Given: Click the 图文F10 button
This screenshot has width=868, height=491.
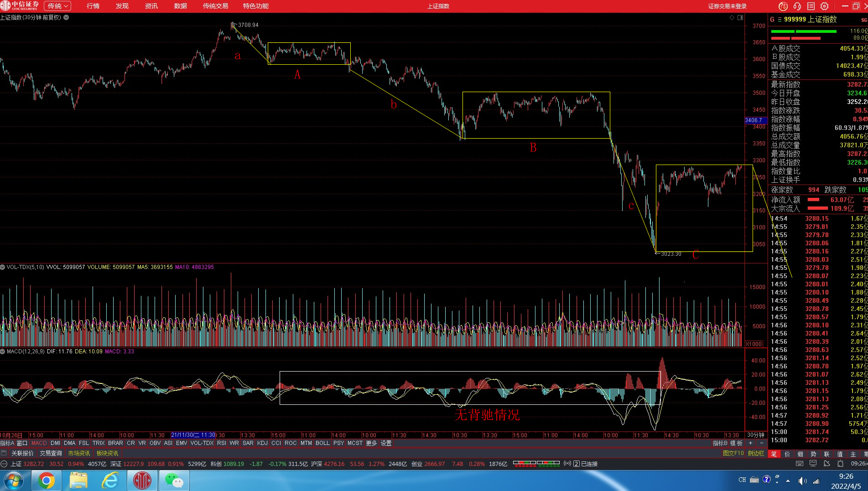Looking at the screenshot, I should (x=733, y=453).
